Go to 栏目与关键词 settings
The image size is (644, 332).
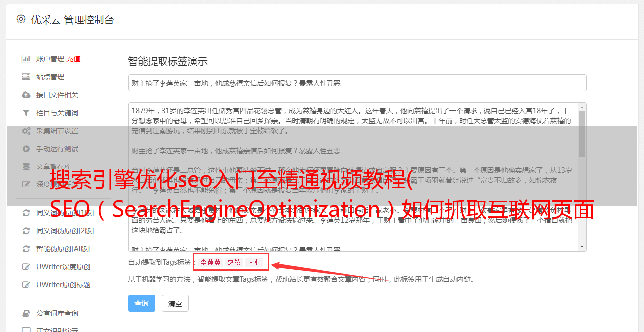pyautogui.click(x=57, y=113)
